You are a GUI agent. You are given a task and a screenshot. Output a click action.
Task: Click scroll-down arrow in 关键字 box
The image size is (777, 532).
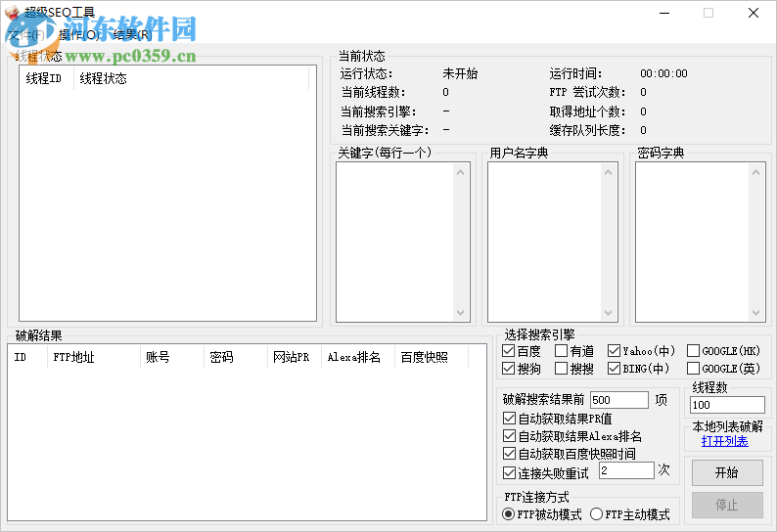click(460, 313)
